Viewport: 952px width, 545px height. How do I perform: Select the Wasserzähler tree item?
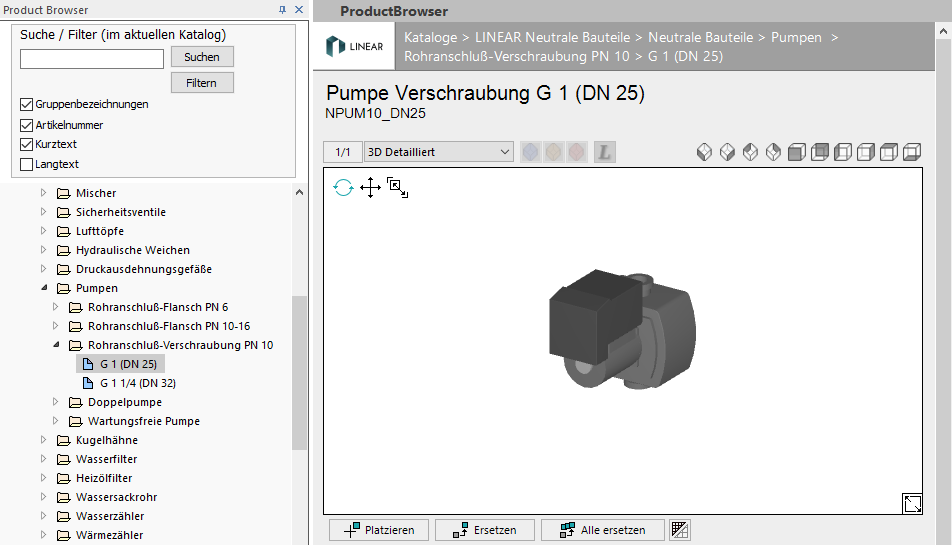point(110,516)
